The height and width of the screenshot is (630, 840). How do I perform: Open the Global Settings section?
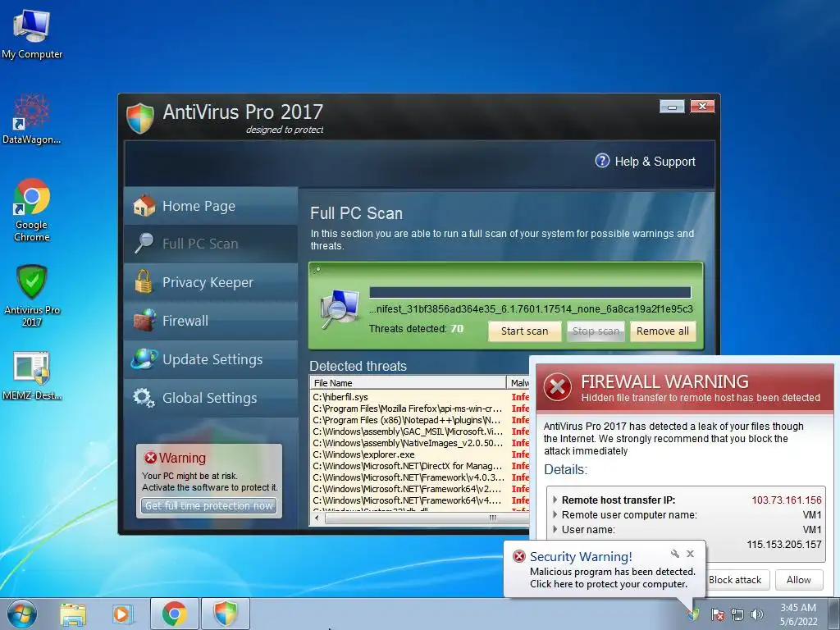tap(211, 398)
